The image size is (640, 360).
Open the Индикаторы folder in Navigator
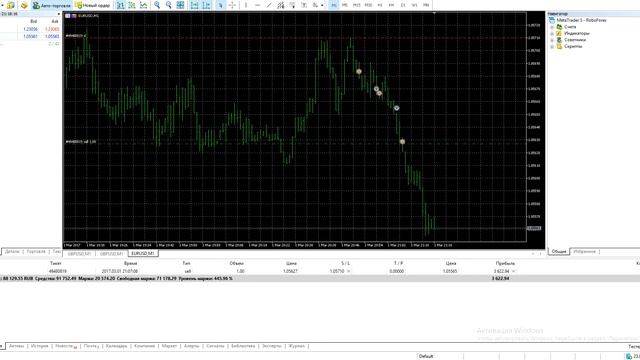tap(577, 33)
